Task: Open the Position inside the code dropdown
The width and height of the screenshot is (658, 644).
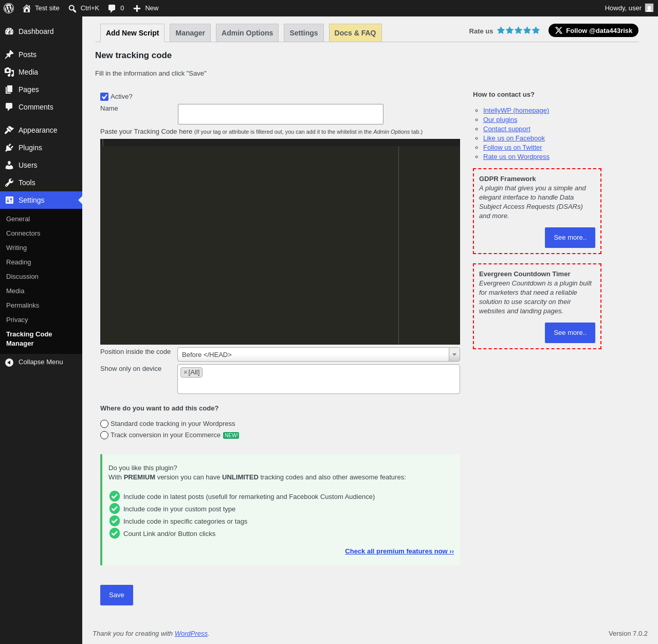Action: pyautogui.click(x=319, y=354)
